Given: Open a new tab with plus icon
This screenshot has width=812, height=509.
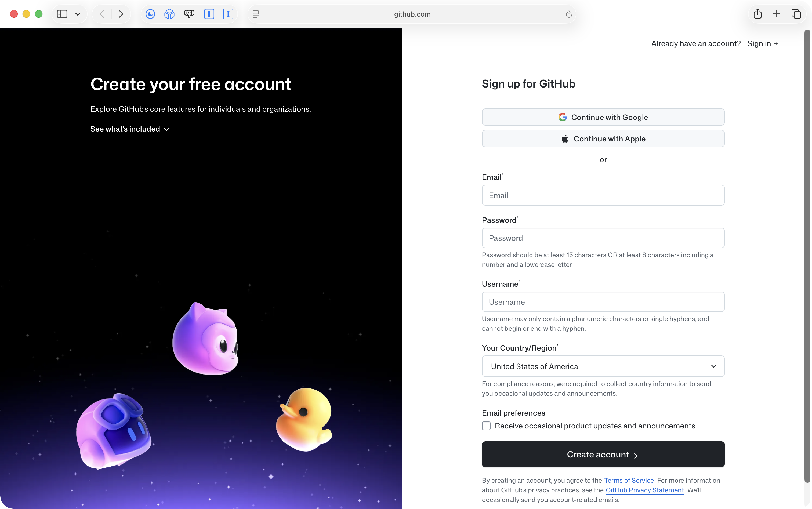Looking at the screenshot, I should tap(777, 14).
